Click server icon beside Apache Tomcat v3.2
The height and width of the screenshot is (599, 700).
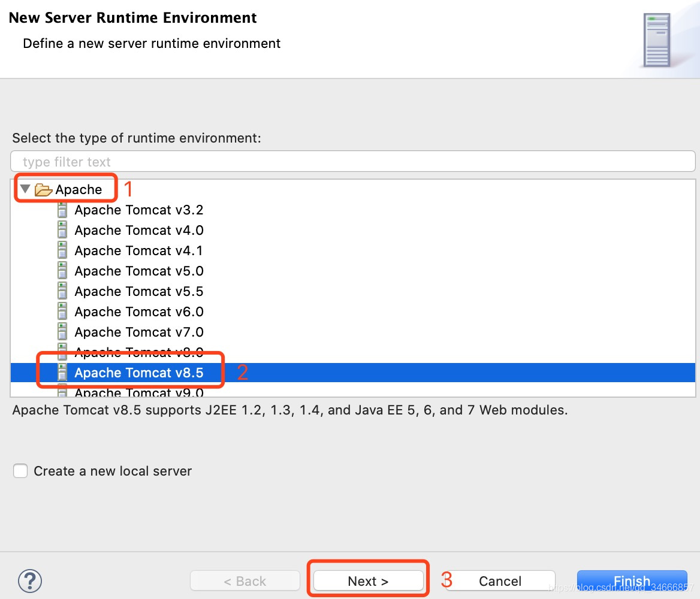point(62,210)
